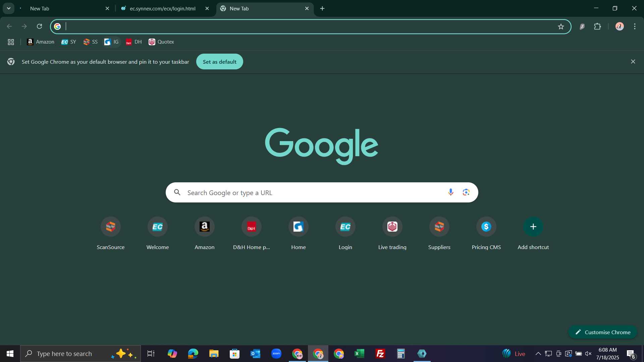The height and width of the screenshot is (362, 644).
Task: Open the Amazon bookmark
Action: click(x=41, y=42)
